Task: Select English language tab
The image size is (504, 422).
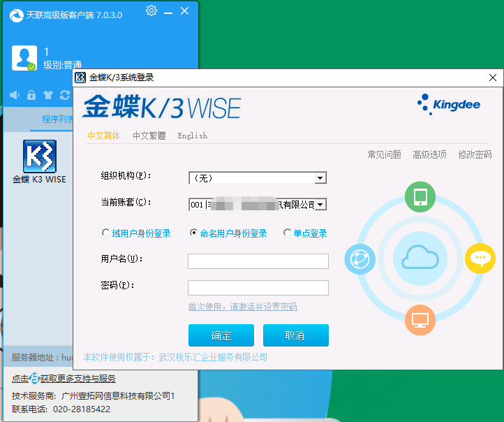Action: (193, 136)
